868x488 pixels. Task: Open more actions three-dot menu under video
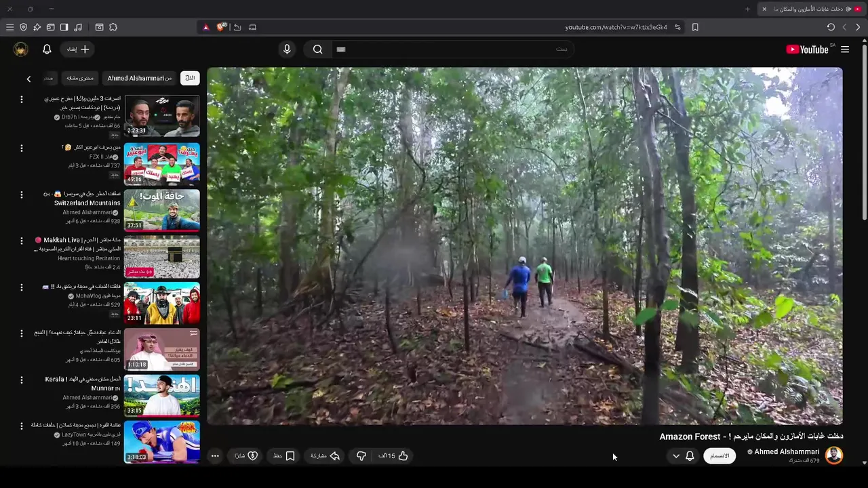click(215, 456)
